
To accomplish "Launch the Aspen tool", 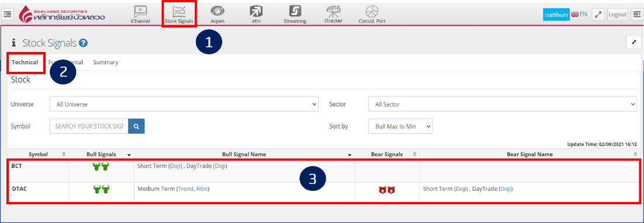I will [217, 15].
